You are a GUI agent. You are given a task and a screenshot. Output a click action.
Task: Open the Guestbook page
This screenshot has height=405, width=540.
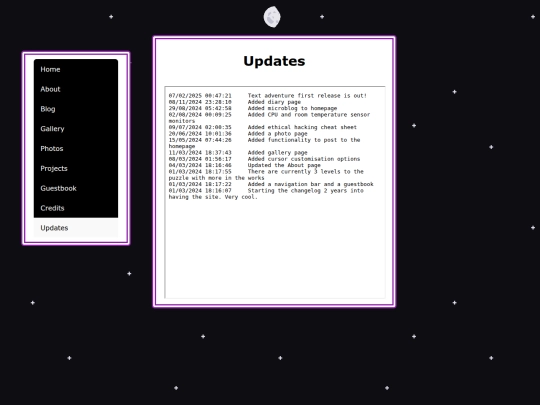click(x=76, y=188)
